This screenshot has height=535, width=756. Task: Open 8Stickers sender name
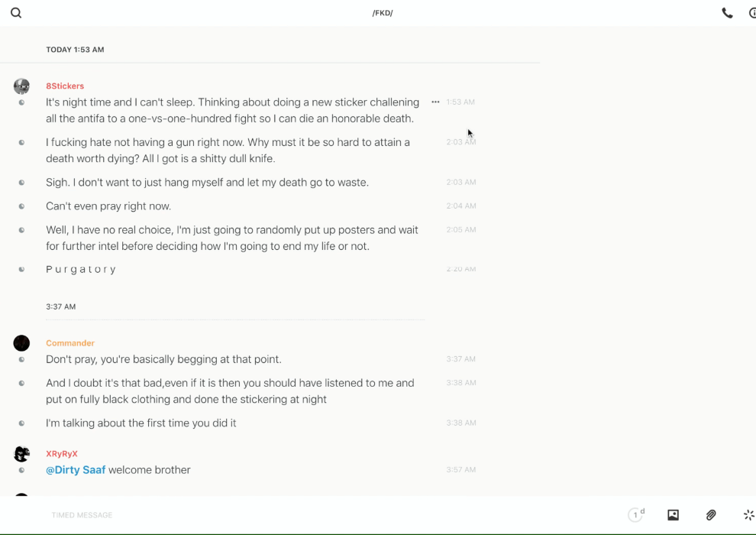tap(65, 86)
